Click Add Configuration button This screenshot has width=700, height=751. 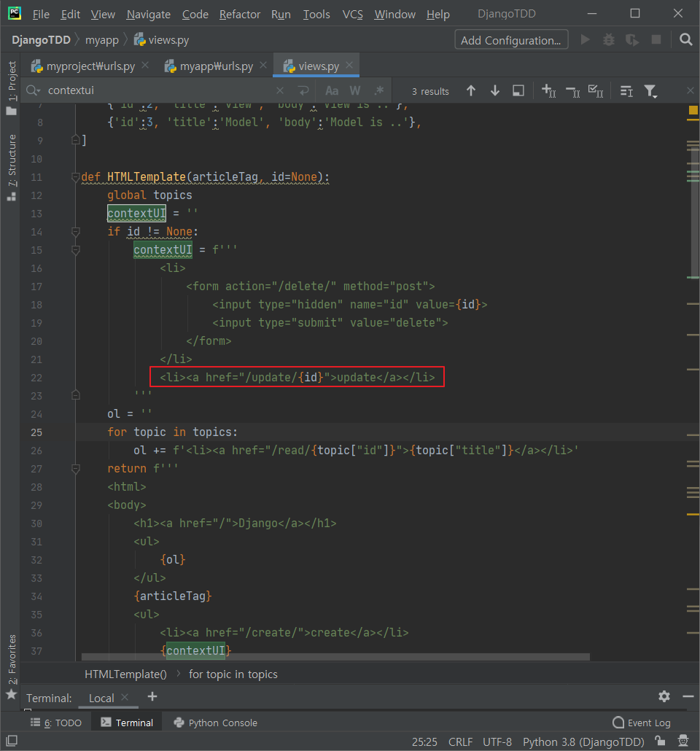511,40
